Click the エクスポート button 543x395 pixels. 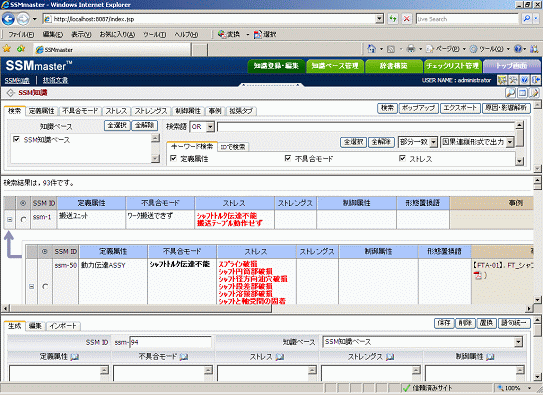pyautogui.click(x=460, y=108)
